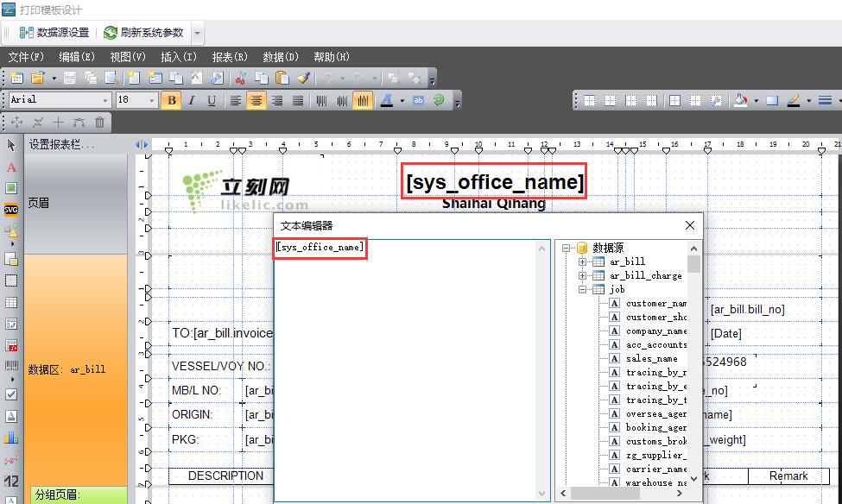Toggle align text right
The image size is (842, 504).
tap(277, 100)
